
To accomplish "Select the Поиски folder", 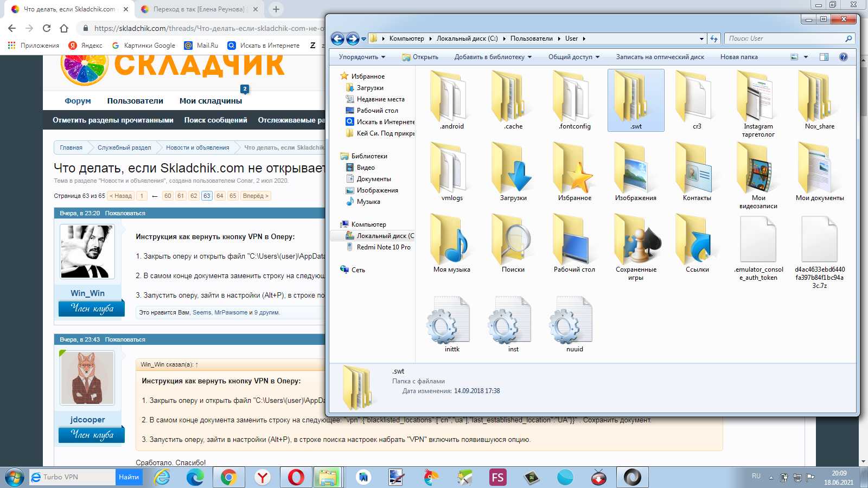I will point(513,243).
